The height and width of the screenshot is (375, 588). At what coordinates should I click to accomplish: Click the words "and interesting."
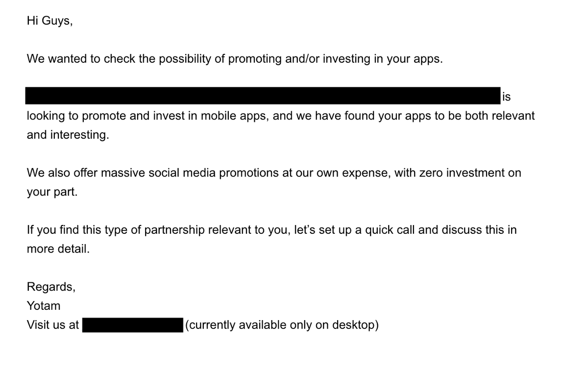(x=68, y=135)
